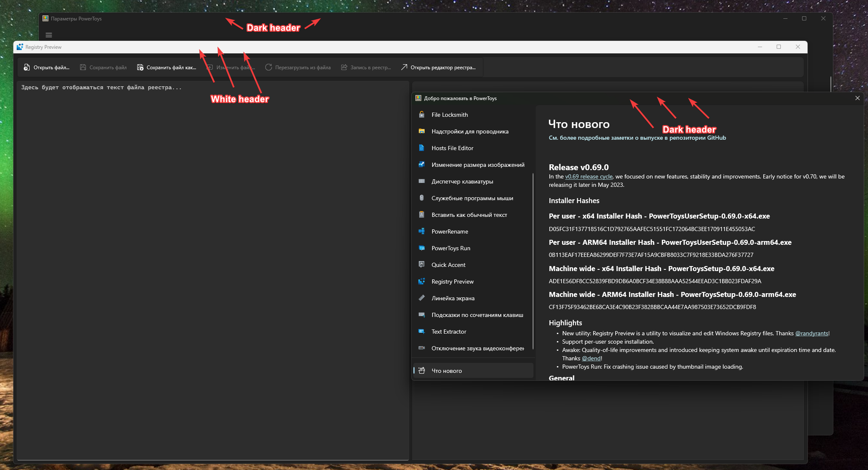Viewport: 868px width, 470px height.
Task: Open the hamburger menu in PowerToys settings
Action: [x=48, y=35]
